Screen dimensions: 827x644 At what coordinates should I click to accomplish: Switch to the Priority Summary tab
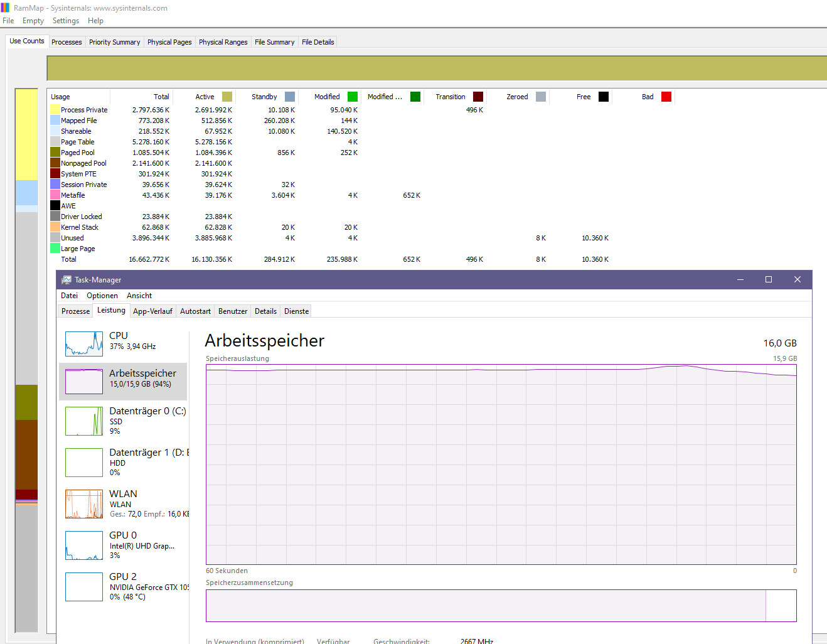(x=114, y=42)
